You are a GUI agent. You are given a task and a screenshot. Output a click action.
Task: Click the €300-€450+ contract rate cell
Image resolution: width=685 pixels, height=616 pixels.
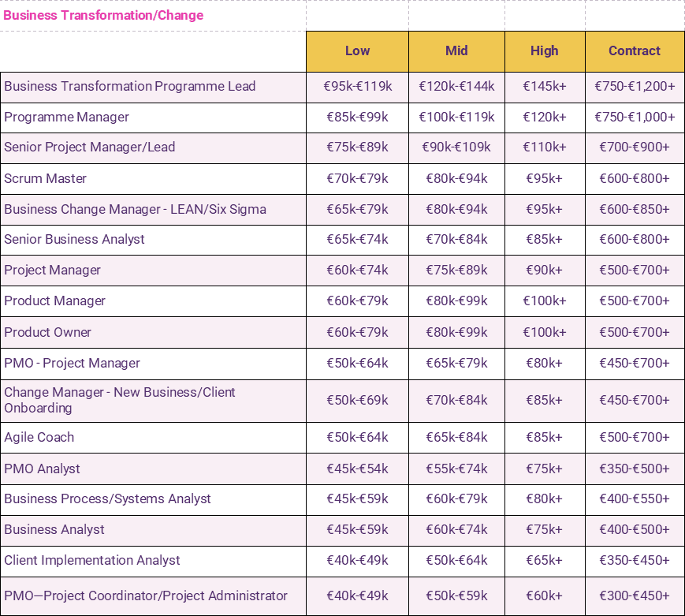click(x=634, y=596)
